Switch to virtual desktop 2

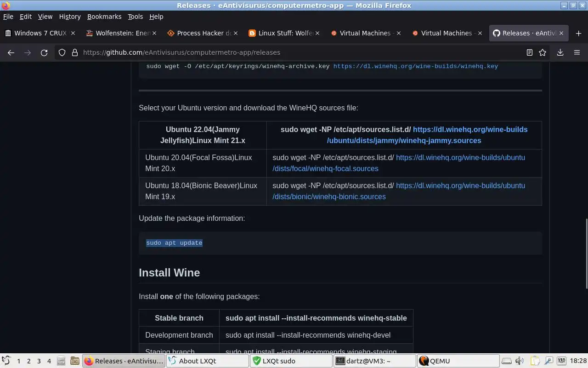click(x=29, y=361)
